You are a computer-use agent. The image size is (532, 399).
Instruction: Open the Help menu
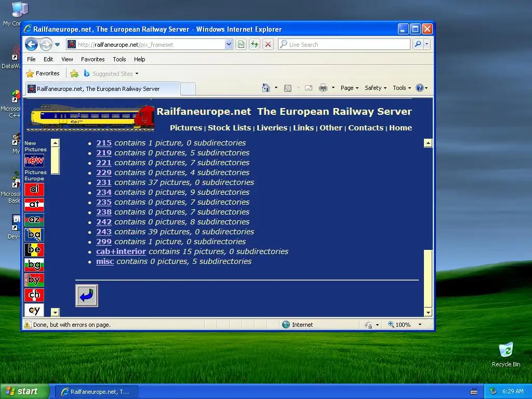click(x=139, y=59)
